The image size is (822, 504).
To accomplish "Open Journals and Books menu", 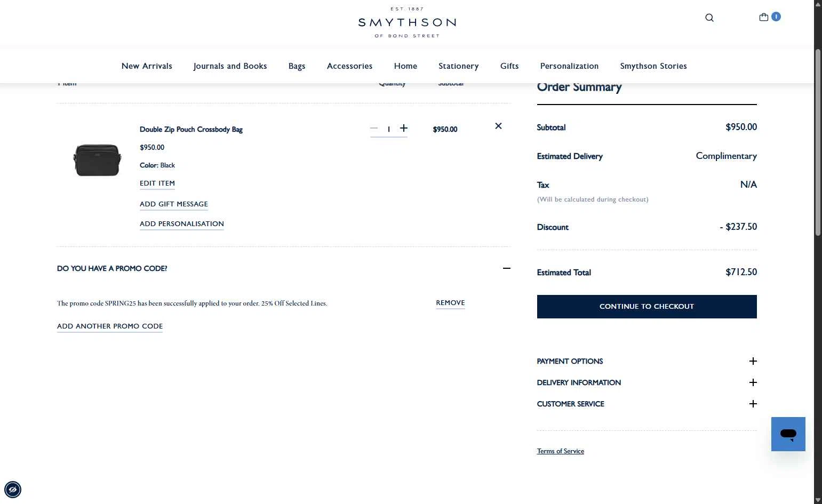I will 230,66.
